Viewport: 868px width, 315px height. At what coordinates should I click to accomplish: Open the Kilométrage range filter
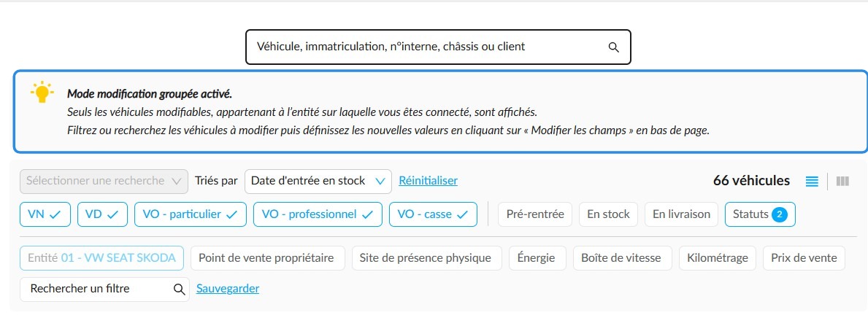[x=718, y=258]
